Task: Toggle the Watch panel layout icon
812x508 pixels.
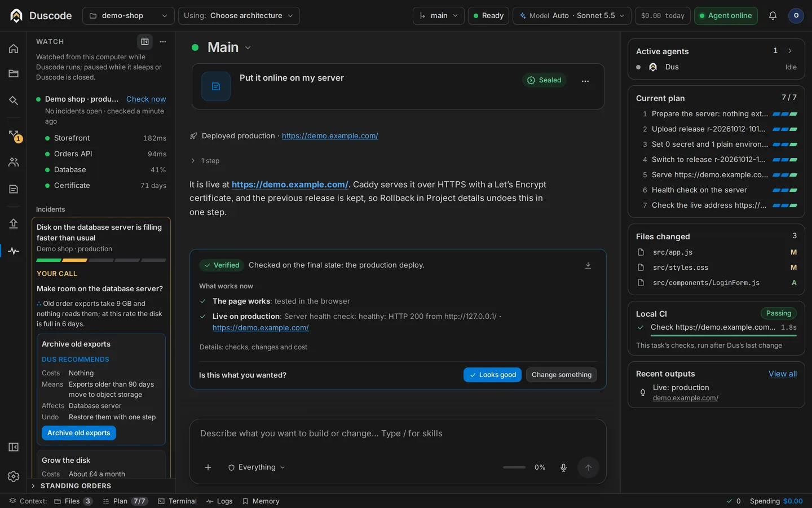Action: [145, 42]
